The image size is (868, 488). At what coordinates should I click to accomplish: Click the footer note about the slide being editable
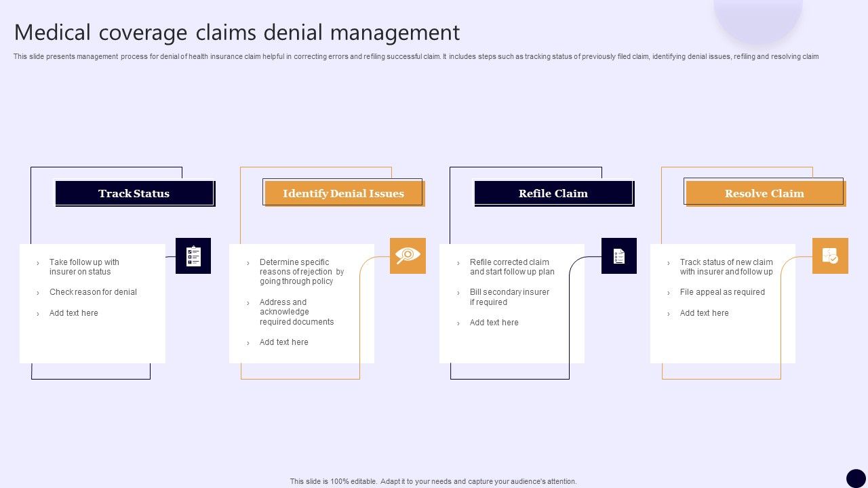coord(433,481)
